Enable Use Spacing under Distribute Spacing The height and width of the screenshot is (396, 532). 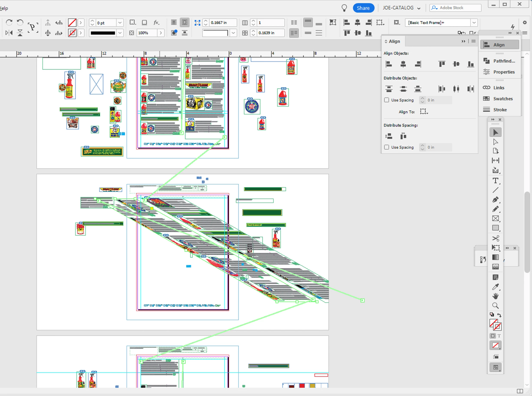pos(387,147)
